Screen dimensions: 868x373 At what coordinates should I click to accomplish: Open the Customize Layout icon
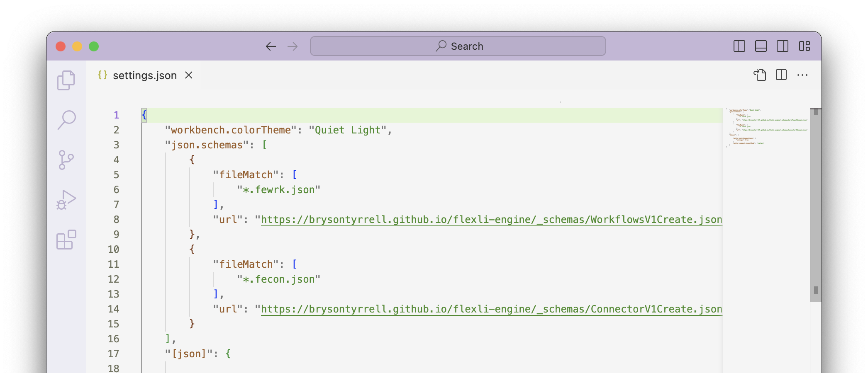click(x=805, y=46)
